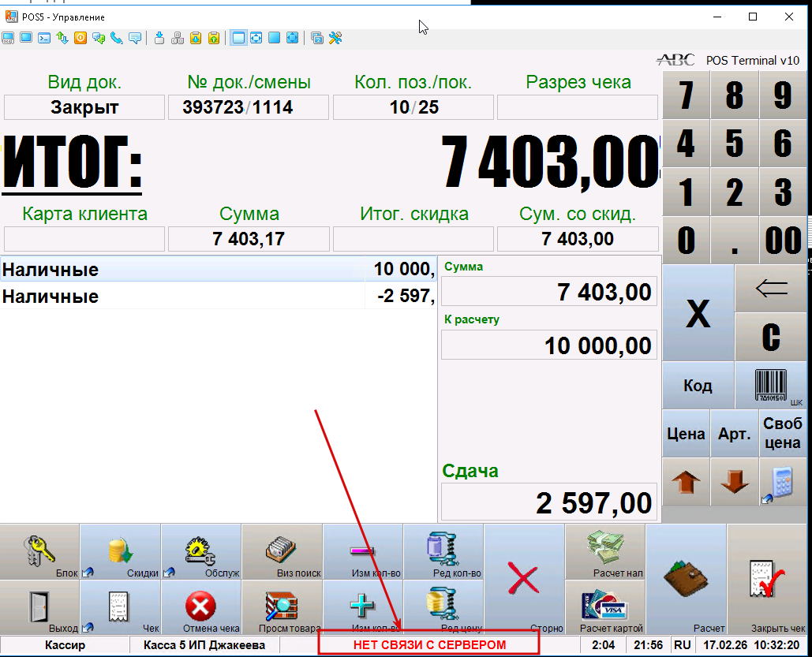Click the RU language indicator in status bar
This screenshot has width=812, height=657.
click(682, 645)
